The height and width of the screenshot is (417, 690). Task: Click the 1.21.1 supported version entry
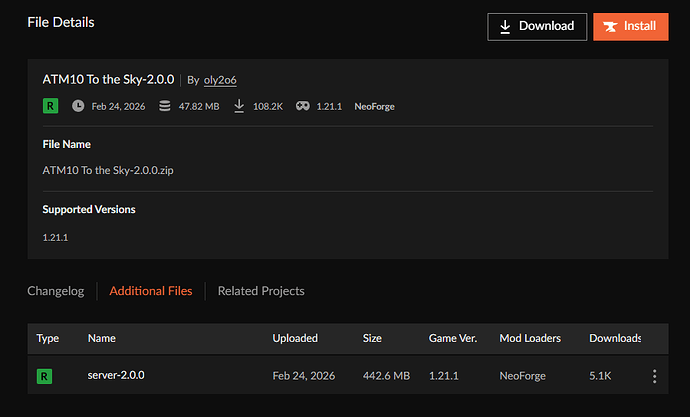pyautogui.click(x=55, y=237)
